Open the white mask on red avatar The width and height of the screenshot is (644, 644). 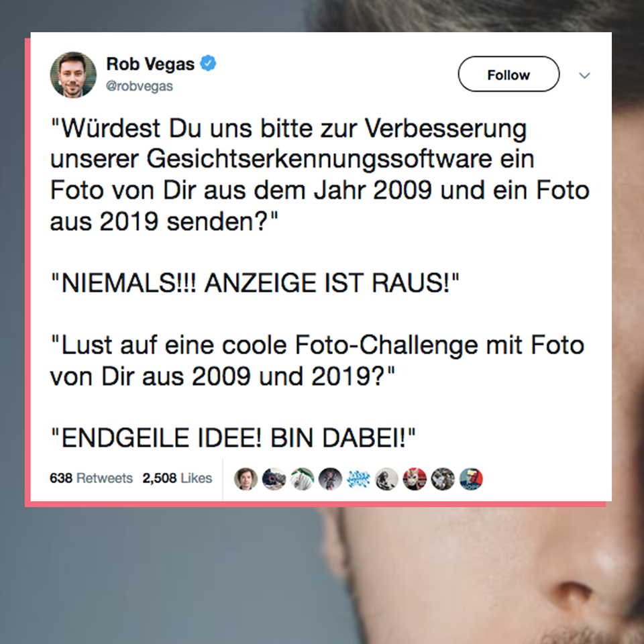tap(415, 479)
